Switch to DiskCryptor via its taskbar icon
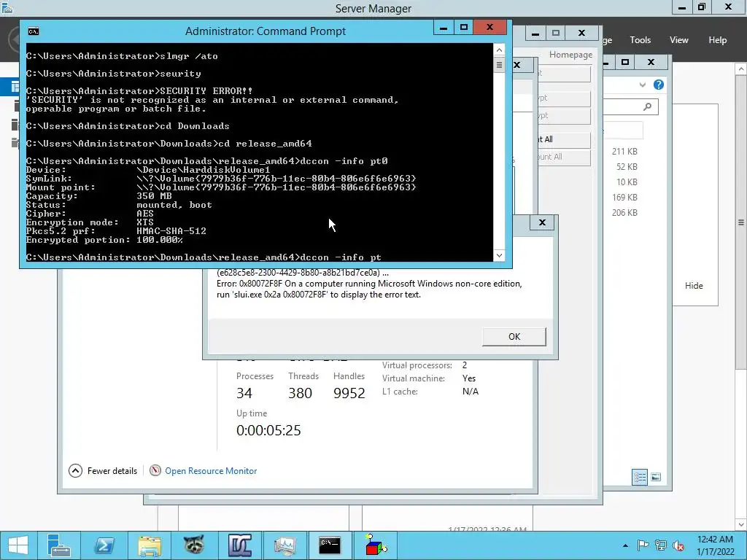The width and height of the screenshot is (747, 560). (x=239, y=545)
